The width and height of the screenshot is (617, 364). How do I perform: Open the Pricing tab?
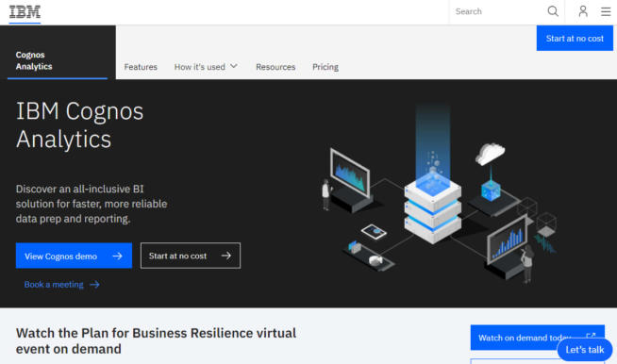325,67
